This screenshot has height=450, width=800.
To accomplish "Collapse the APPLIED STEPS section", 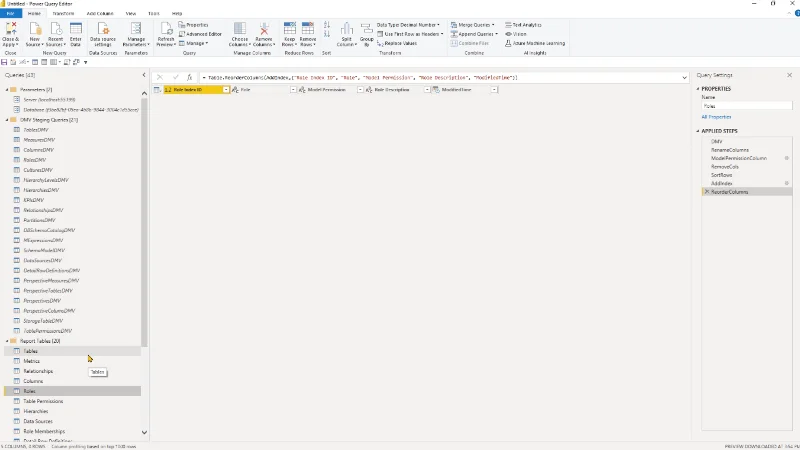I will click(x=698, y=131).
